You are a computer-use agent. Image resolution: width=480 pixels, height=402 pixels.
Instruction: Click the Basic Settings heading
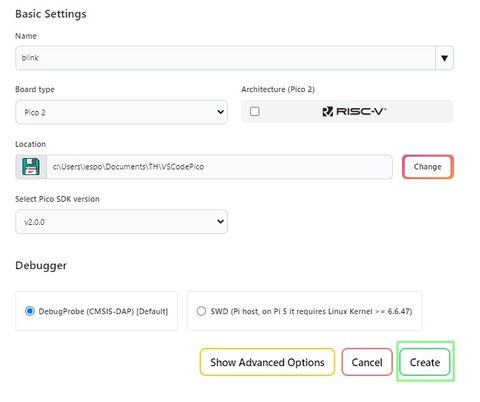[x=51, y=14]
